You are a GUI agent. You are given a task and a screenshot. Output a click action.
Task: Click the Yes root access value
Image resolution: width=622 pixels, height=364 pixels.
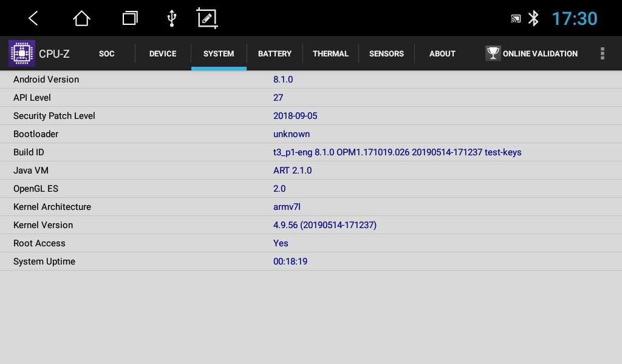281,243
